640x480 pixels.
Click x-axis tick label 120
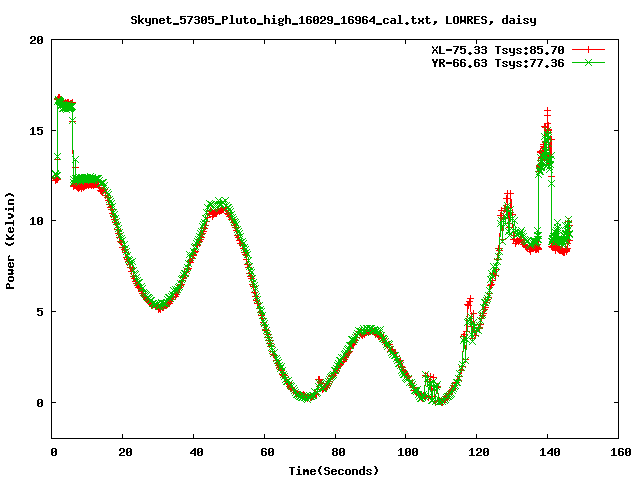click(x=478, y=452)
